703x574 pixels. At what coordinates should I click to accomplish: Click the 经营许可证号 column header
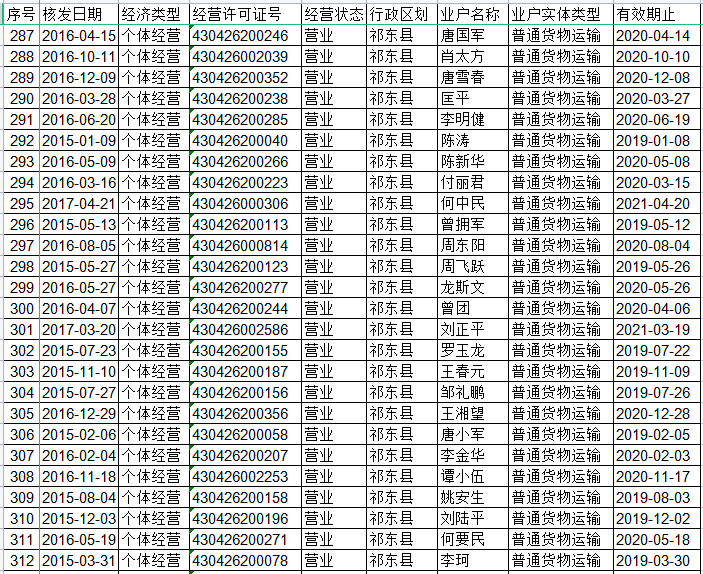242,14
